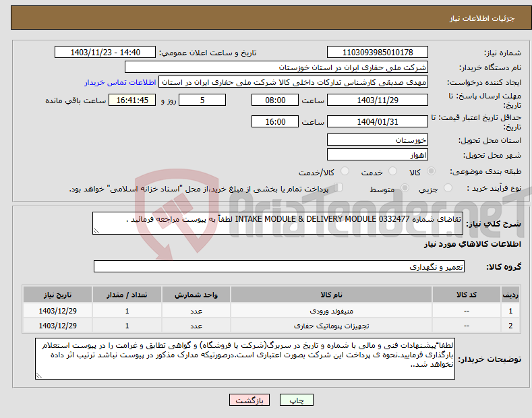Click the response deadline date 1403/11/29
The height and width of the screenshot is (418, 532).
[378, 100]
